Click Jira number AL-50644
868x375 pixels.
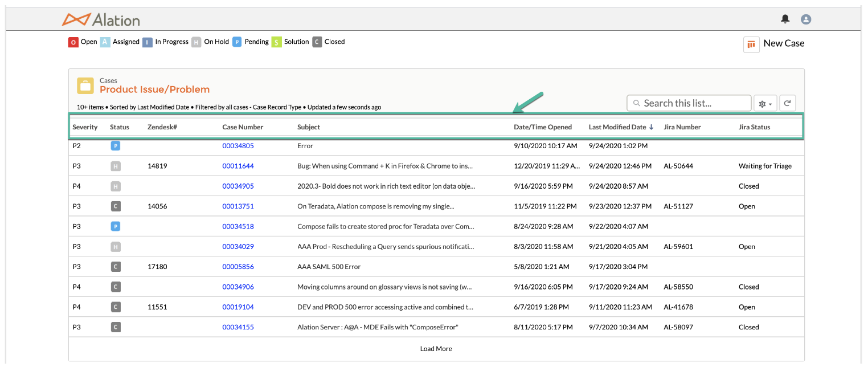tap(678, 166)
